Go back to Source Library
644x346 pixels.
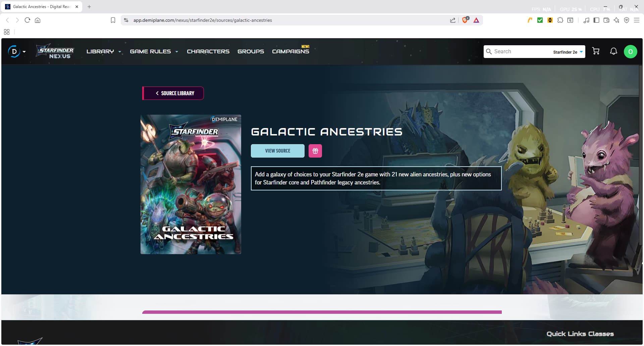173,93
